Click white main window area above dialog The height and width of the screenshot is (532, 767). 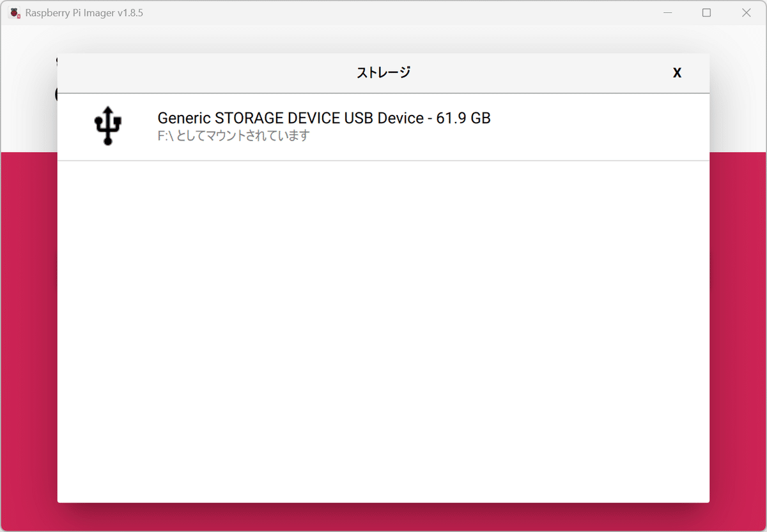pyautogui.click(x=383, y=39)
